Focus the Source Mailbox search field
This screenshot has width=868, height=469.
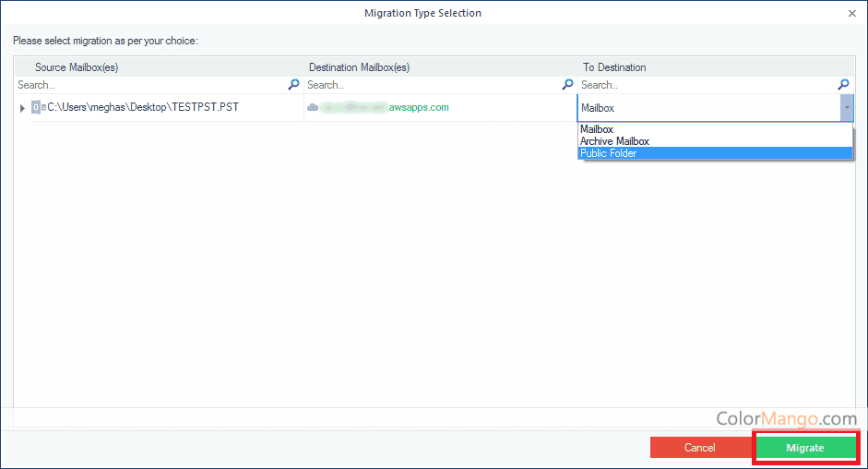point(148,85)
